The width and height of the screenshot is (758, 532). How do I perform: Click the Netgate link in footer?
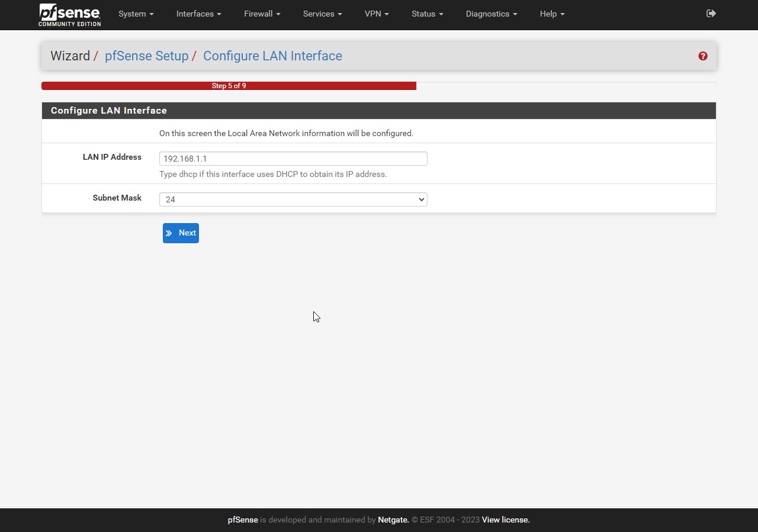pyautogui.click(x=393, y=520)
